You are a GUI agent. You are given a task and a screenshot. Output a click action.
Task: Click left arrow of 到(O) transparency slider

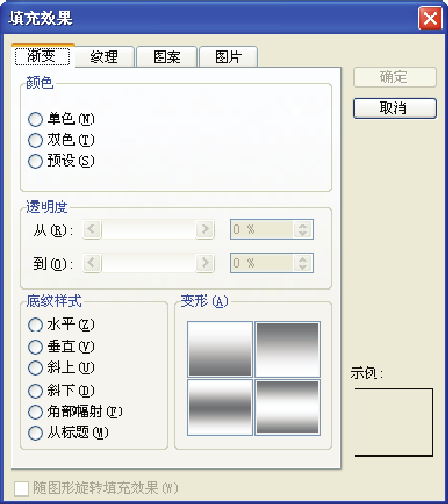tap(92, 263)
